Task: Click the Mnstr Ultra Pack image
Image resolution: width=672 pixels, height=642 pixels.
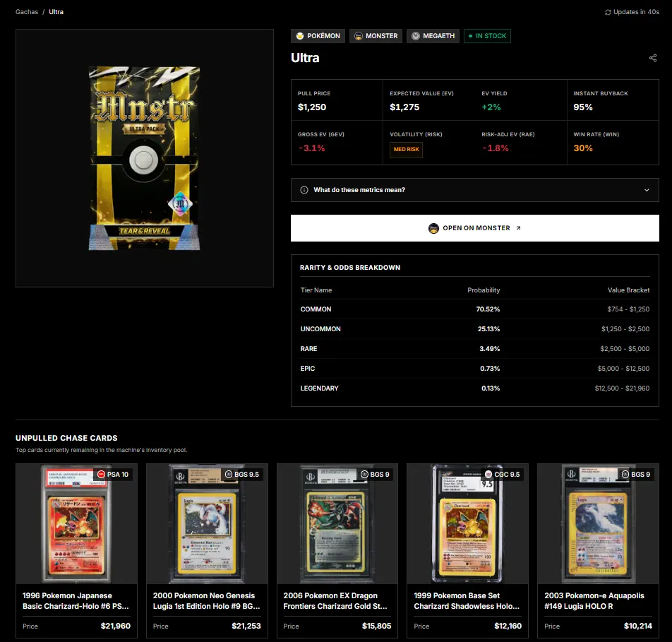Action: pyautogui.click(x=145, y=158)
